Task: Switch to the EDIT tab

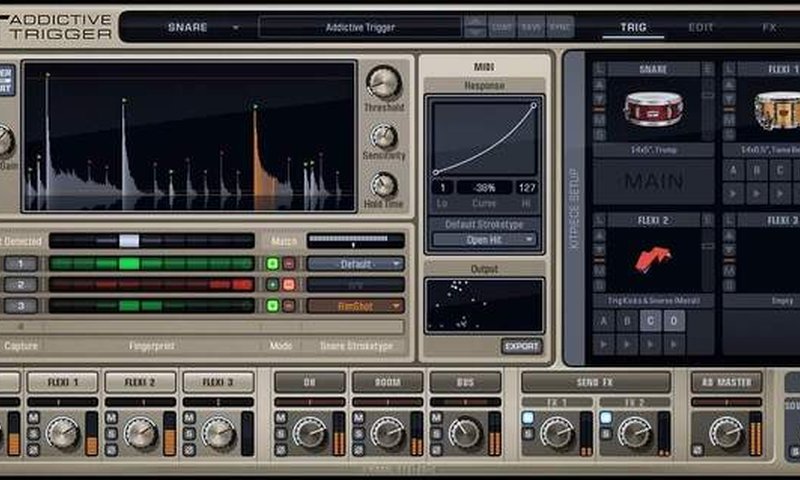Action: (701, 27)
